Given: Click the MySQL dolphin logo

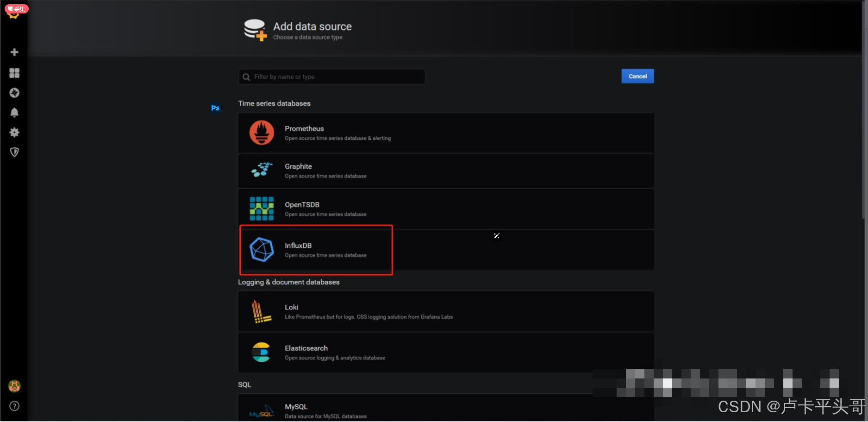Looking at the screenshot, I should click(x=262, y=411).
